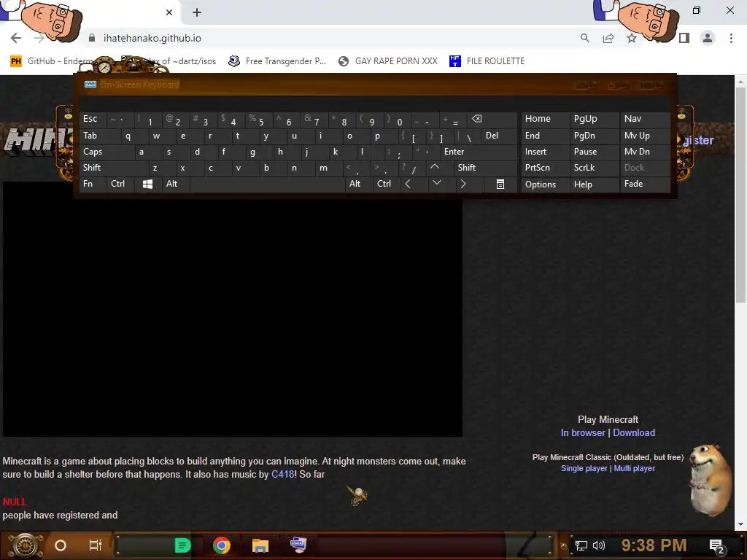747x560 pixels.
Task: Open the Chrome profile avatar
Action: pos(708,38)
